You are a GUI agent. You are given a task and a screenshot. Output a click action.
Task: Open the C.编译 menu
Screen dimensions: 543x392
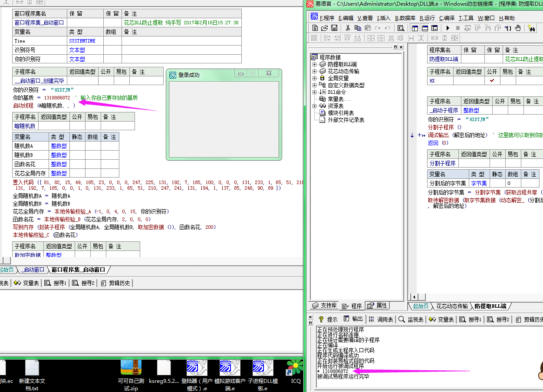pyautogui.click(x=447, y=18)
